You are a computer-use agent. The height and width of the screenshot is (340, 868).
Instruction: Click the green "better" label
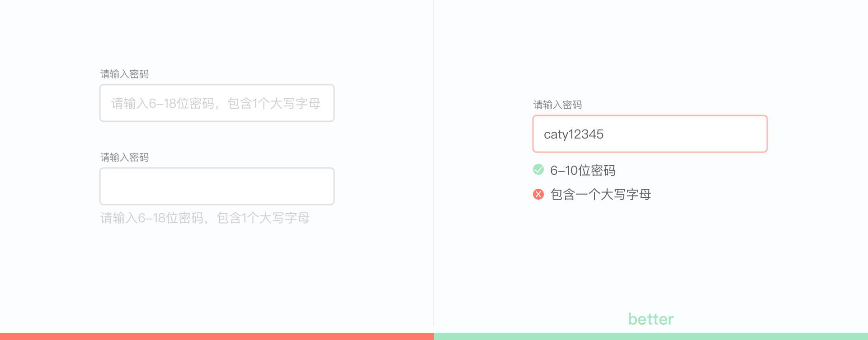coord(651,319)
